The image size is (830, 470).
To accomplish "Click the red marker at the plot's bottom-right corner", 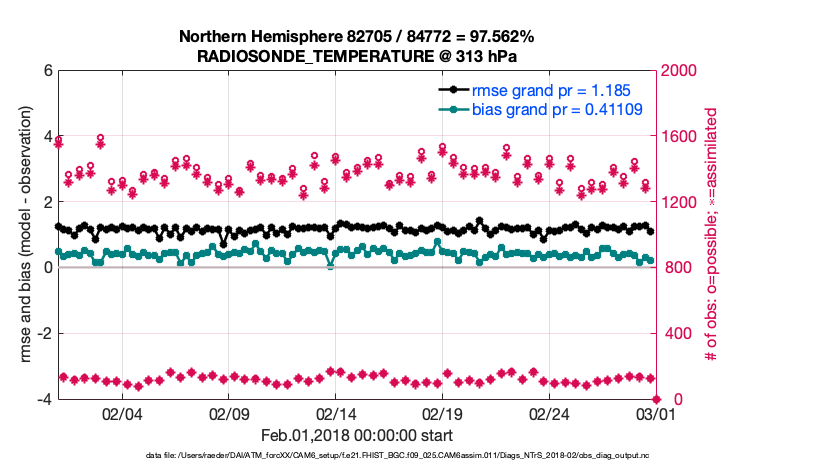I will point(655,399).
